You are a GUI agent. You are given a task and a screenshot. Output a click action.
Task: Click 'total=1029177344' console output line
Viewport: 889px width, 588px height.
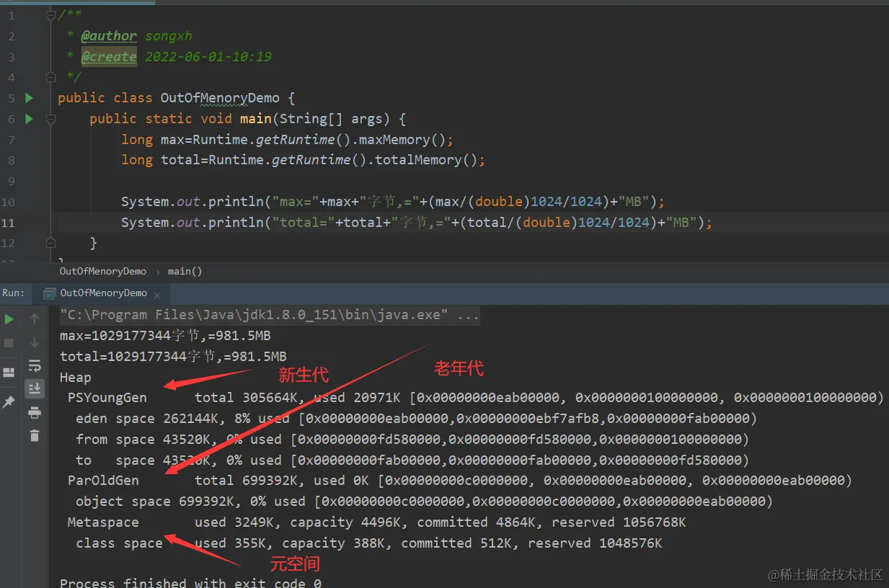[173, 357]
